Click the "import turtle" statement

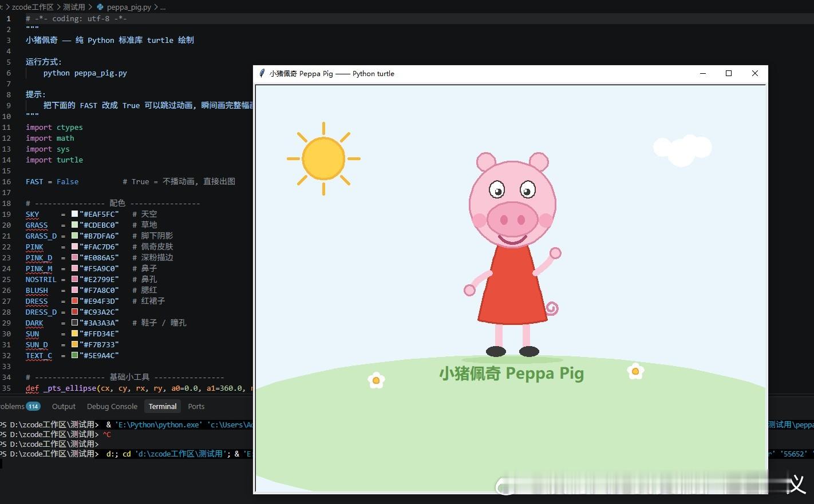(x=54, y=160)
